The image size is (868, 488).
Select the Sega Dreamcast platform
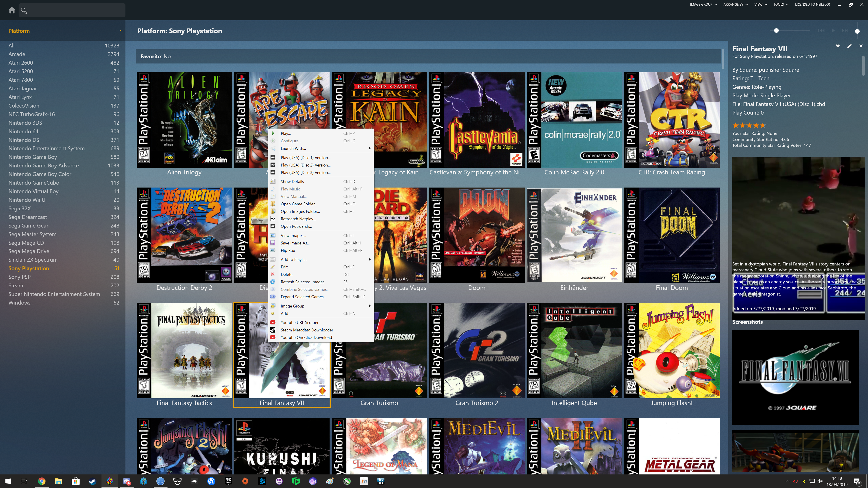64,217
